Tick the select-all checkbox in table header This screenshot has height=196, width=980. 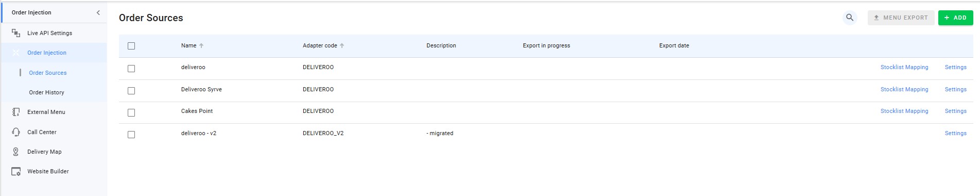coord(131,46)
